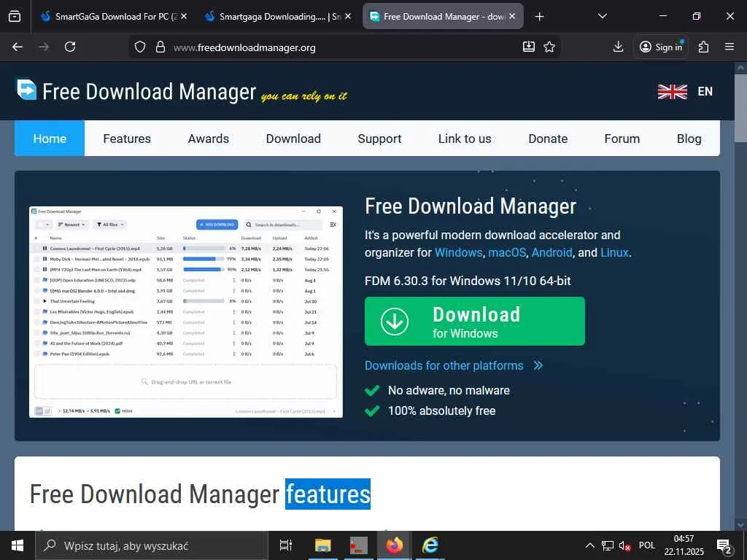Click the muted volume tray icon
This screenshot has width=747, height=560.
(624, 545)
